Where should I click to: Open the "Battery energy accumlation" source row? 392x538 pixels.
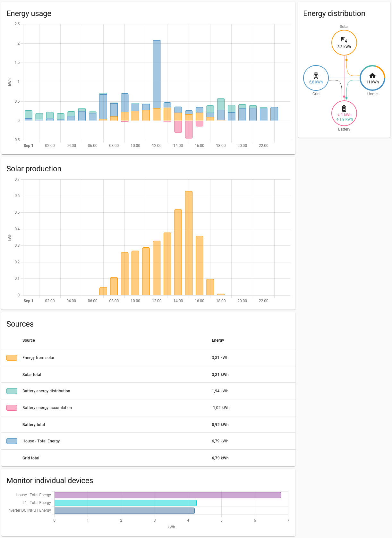[x=148, y=408]
